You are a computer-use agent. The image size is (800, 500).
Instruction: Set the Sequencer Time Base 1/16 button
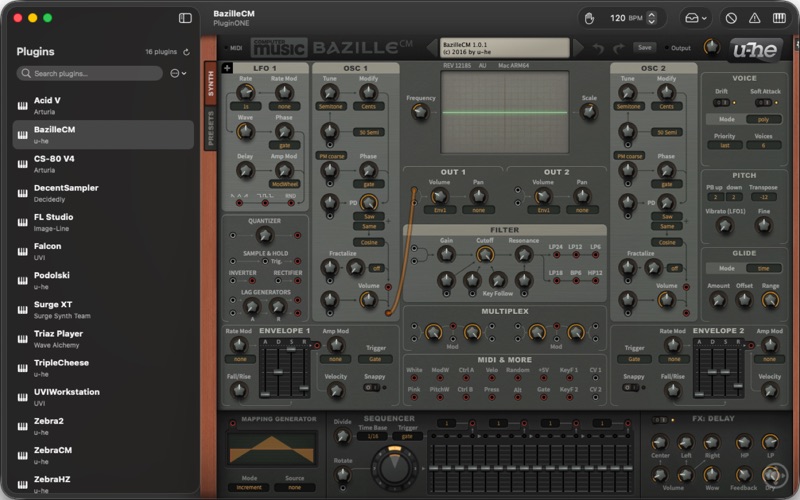pyautogui.click(x=373, y=437)
